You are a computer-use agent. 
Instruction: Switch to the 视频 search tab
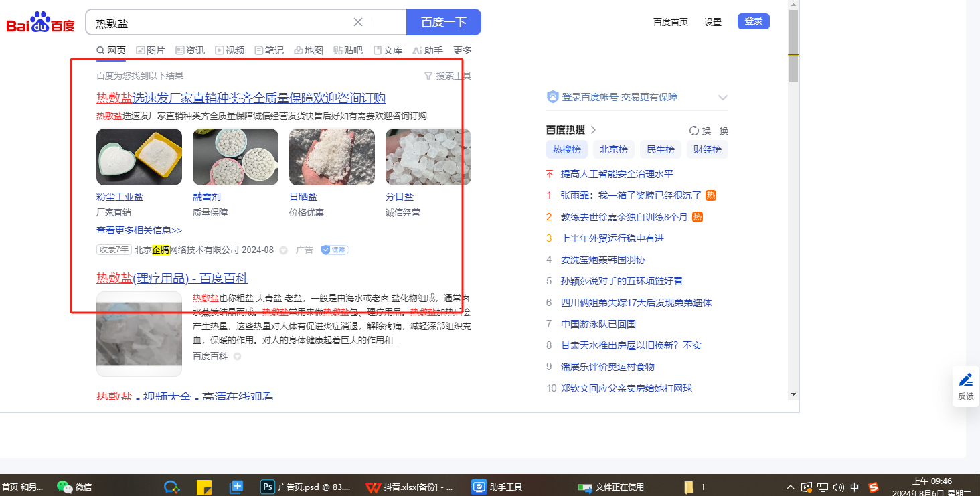(x=230, y=50)
